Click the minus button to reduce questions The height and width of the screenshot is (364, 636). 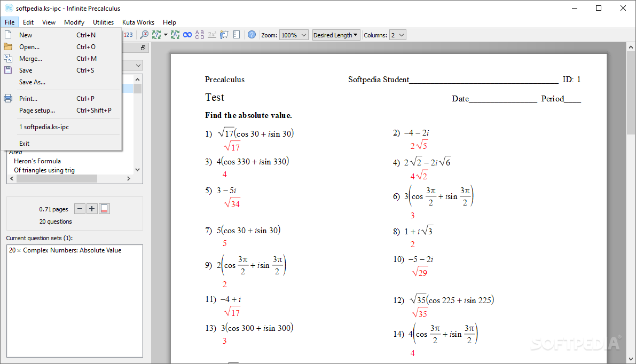tap(80, 209)
